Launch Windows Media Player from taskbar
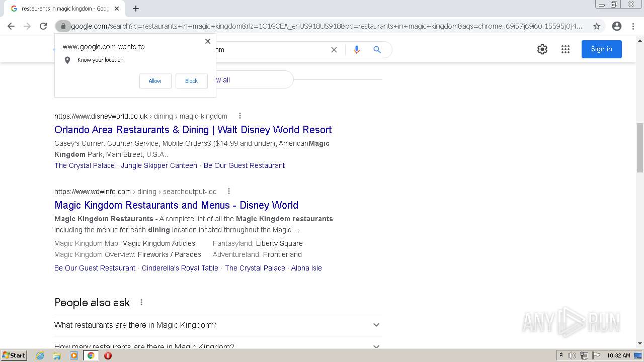644x362 pixels. click(x=74, y=355)
